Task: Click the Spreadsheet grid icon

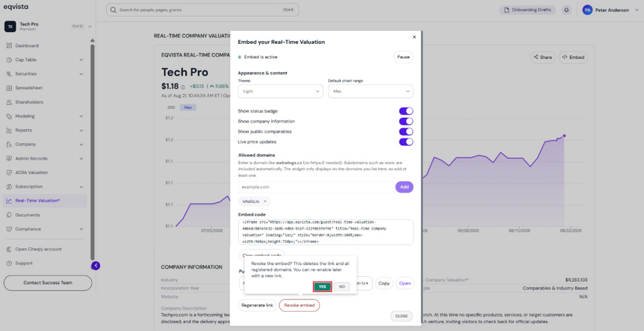Action: (x=9, y=88)
